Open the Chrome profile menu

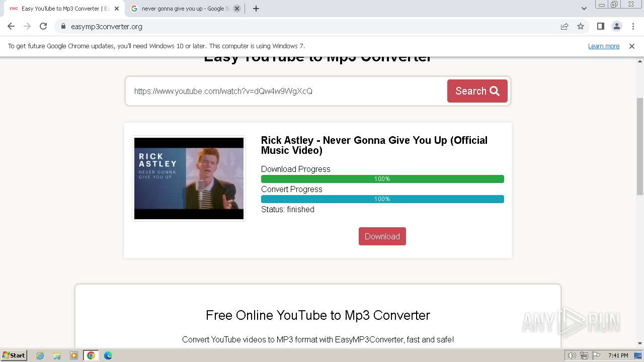pos(617,26)
